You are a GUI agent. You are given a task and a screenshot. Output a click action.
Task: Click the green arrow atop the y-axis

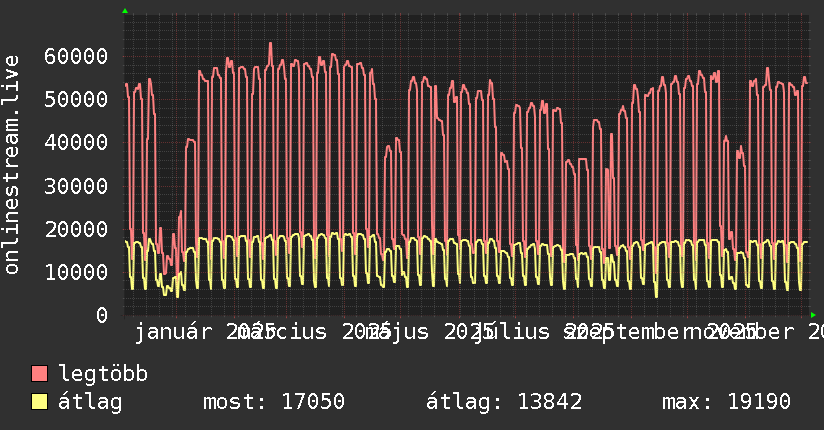coord(125,11)
